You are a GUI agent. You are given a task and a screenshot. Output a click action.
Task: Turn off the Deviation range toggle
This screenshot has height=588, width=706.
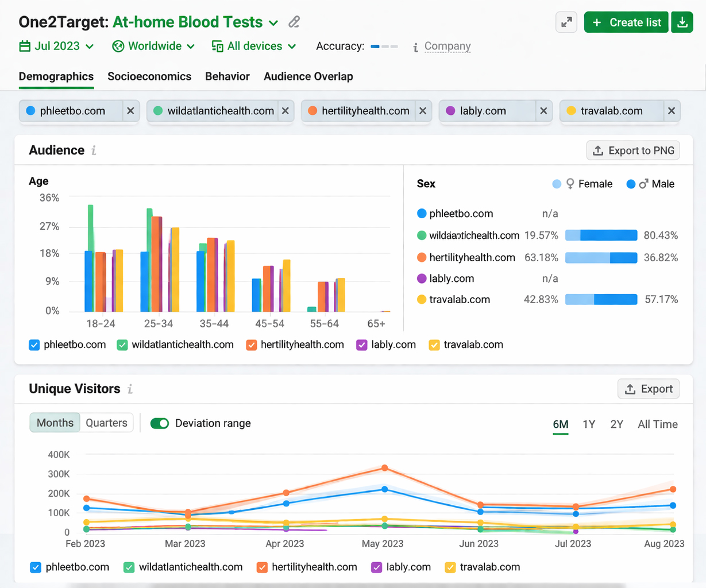(x=160, y=423)
